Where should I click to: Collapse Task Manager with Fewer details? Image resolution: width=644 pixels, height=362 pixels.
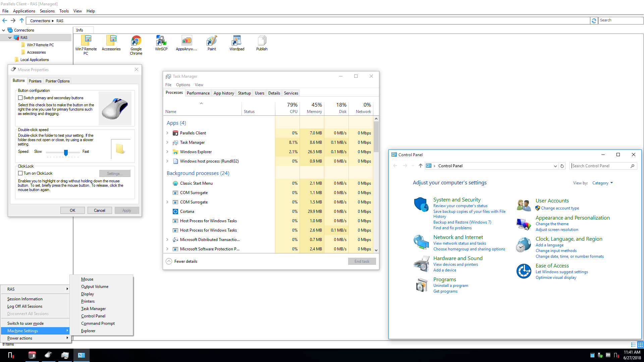(181, 261)
